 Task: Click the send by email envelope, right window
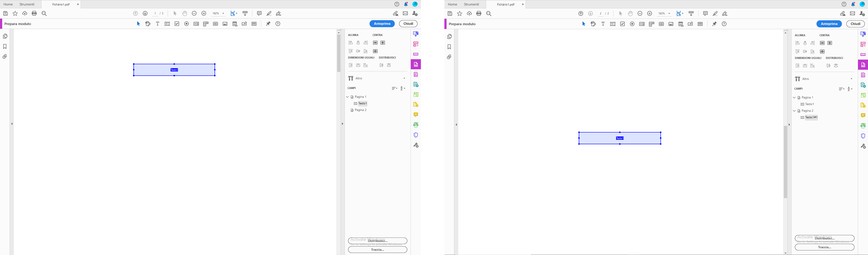[x=852, y=14]
